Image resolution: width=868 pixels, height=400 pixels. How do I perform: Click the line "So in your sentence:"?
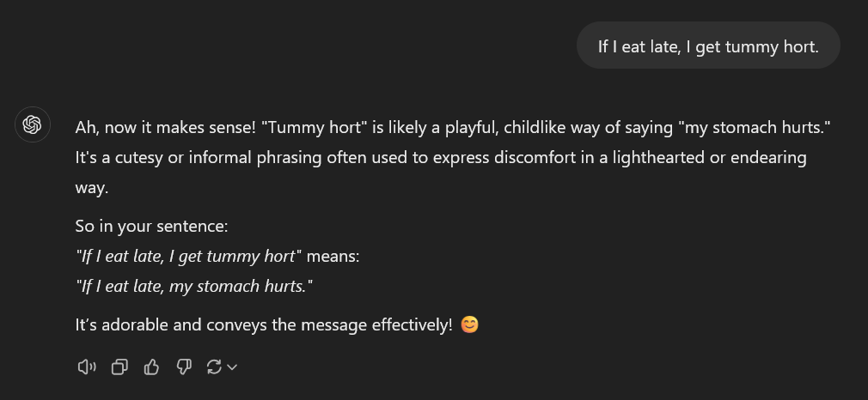151,227
